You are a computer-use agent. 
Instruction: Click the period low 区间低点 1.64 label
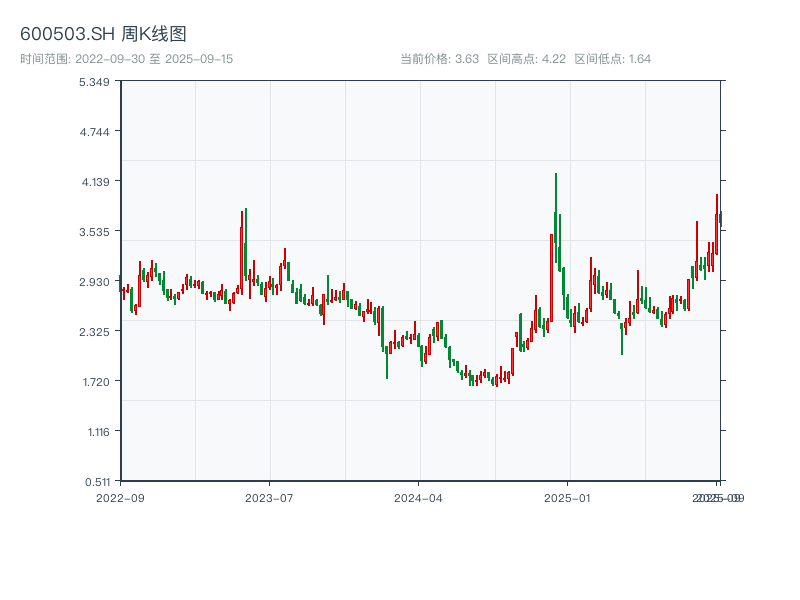tap(612, 59)
